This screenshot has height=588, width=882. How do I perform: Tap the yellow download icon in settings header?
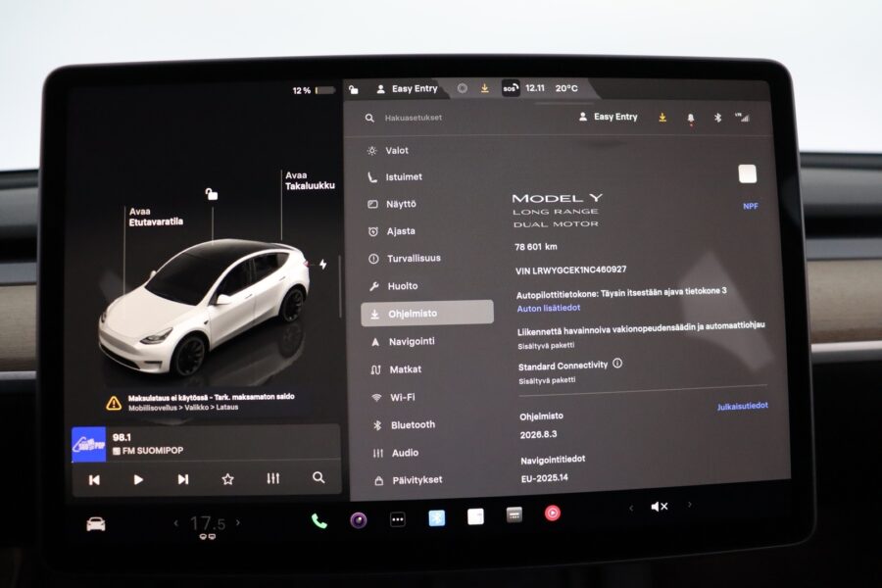point(662,117)
